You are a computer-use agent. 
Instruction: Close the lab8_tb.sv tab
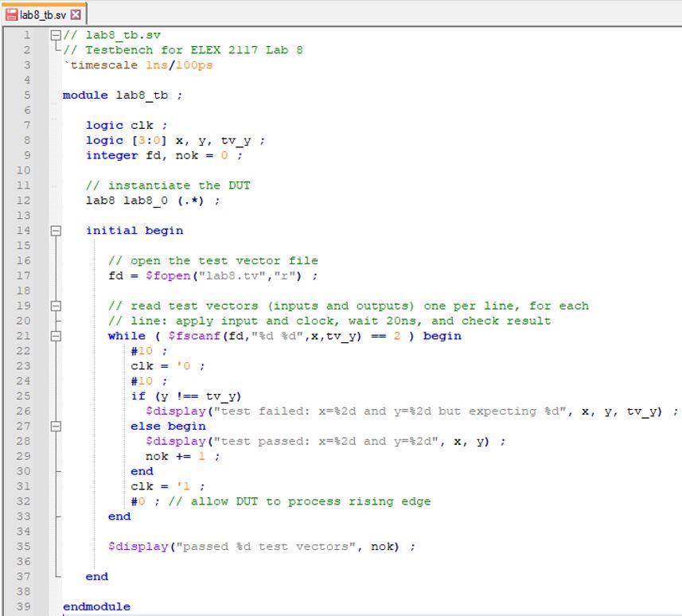click(76, 15)
